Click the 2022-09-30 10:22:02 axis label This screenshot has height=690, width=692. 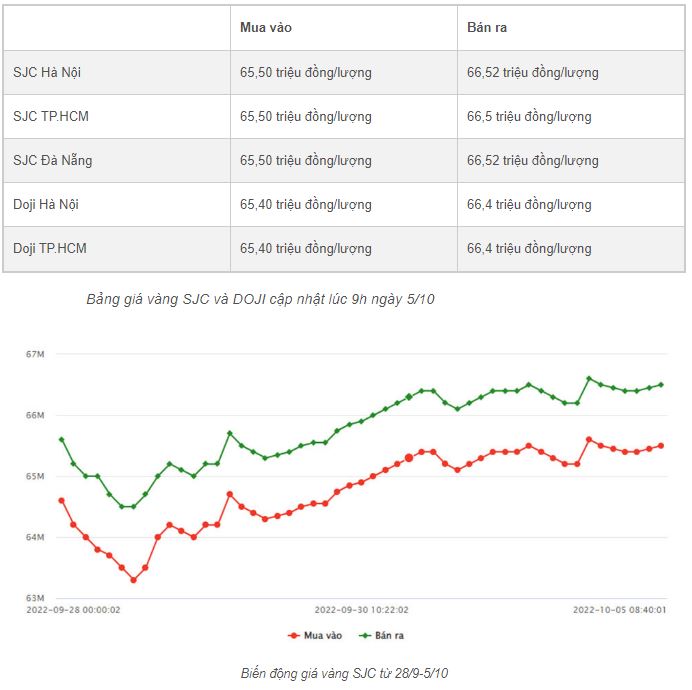[x=361, y=609]
